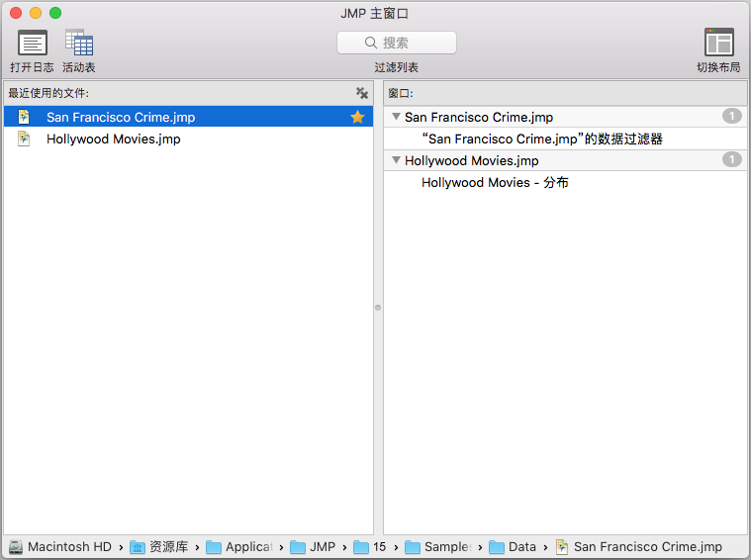Select Hollywood Movies.jmp in recent files

188,139
